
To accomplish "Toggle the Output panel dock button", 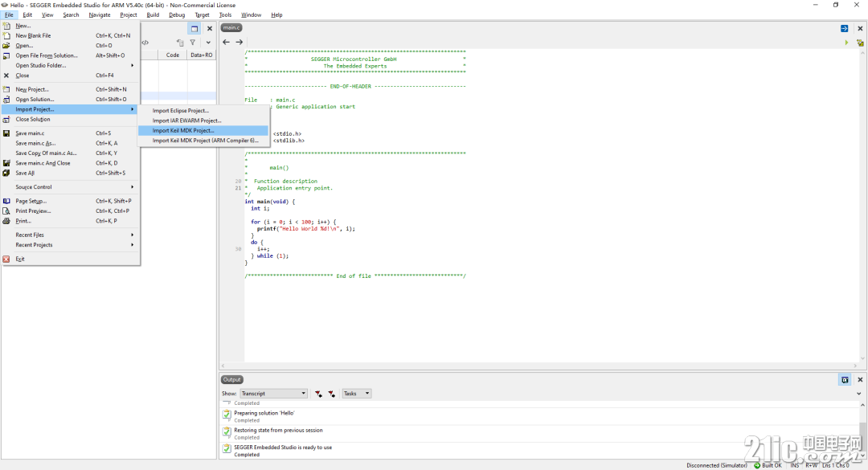I will (845, 380).
